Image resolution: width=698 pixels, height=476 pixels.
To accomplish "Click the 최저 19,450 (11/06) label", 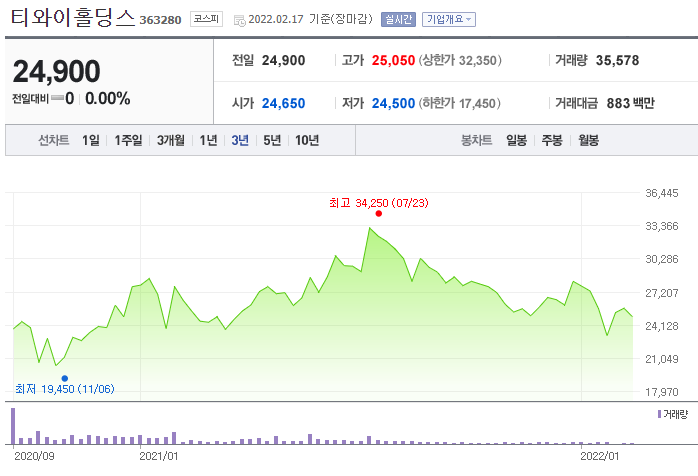I will click(65, 389).
